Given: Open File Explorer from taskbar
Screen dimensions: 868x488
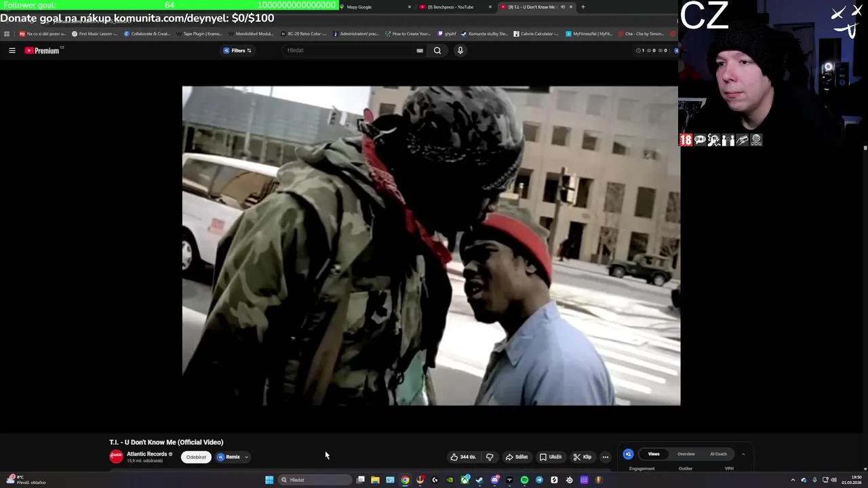Looking at the screenshot, I should [375, 480].
